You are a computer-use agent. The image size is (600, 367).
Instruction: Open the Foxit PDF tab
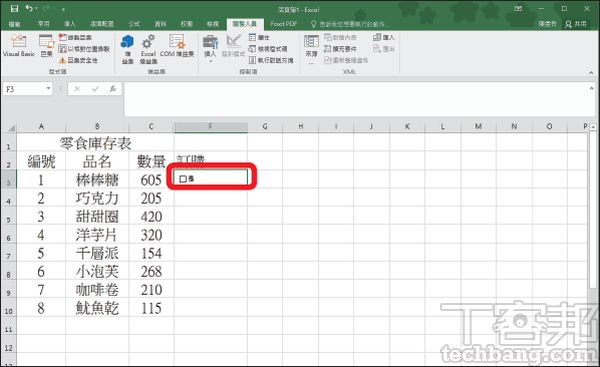284,24
